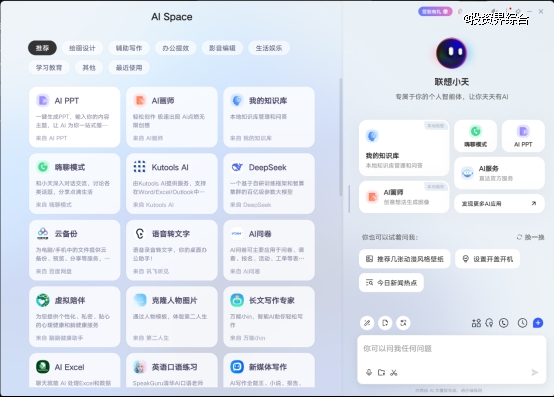
Task: Click the wand icon button above input
Action: click(x=367, y=323)
